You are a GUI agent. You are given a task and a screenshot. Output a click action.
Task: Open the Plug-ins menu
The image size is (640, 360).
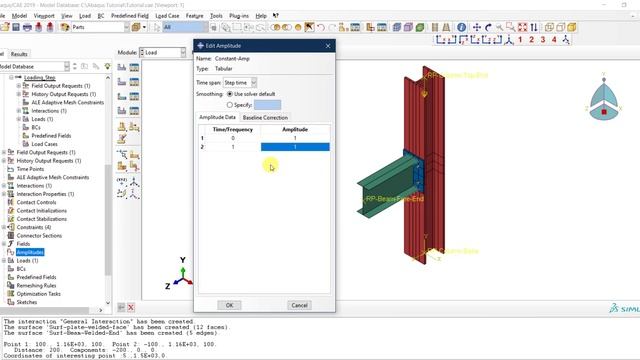point(239,16)
